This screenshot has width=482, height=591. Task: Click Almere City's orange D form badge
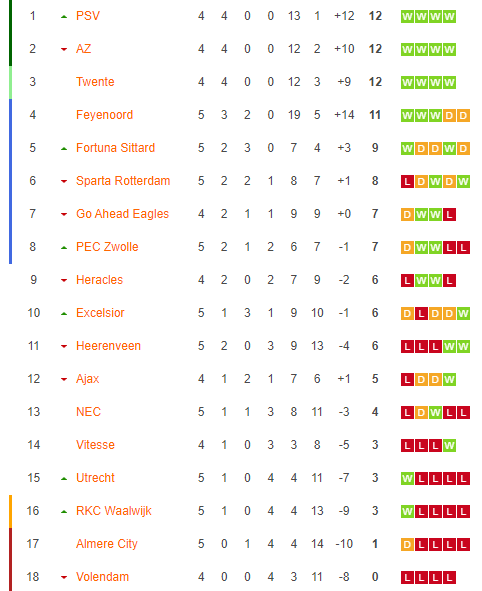pos(407,545)
